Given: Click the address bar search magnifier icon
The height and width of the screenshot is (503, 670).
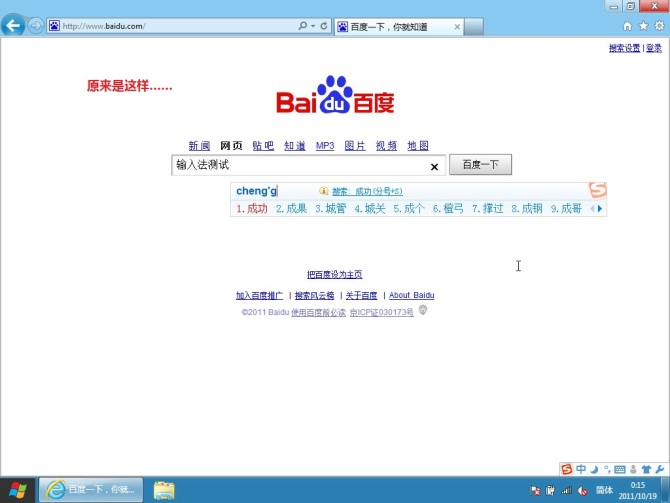Looking at the screenshot, I should point(303,26).
